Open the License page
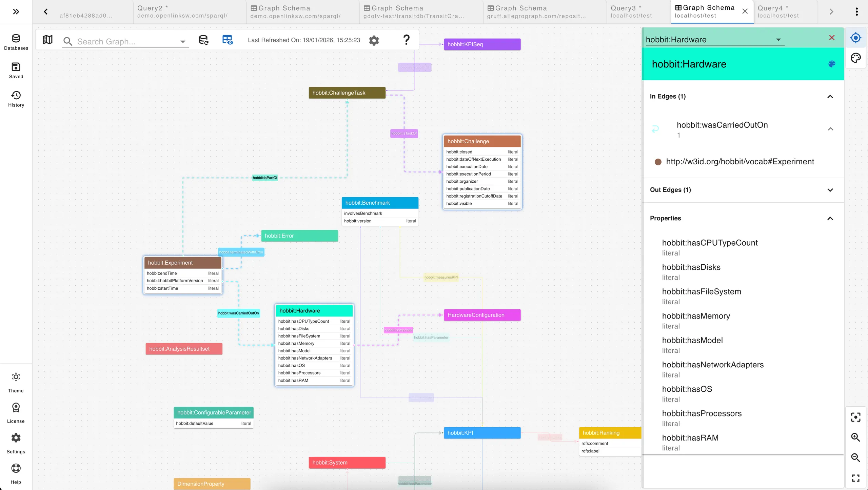868x490 pixels. coord(16,413)
